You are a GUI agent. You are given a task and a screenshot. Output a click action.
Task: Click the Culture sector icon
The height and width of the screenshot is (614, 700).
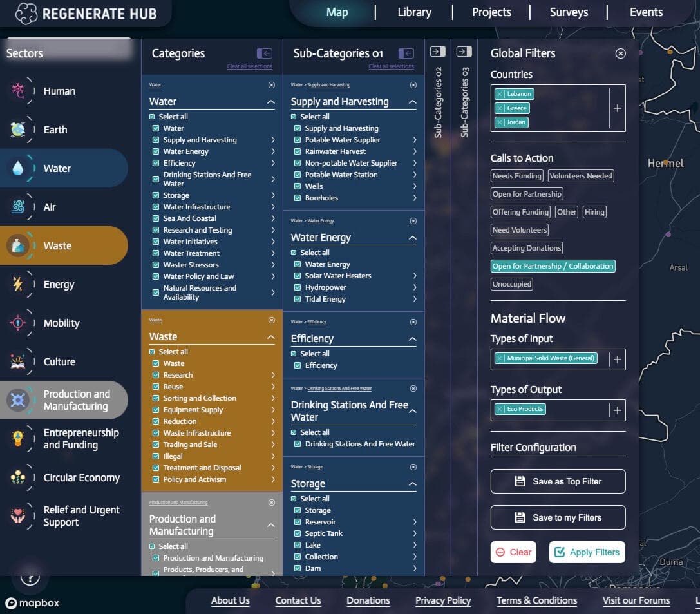18,361
